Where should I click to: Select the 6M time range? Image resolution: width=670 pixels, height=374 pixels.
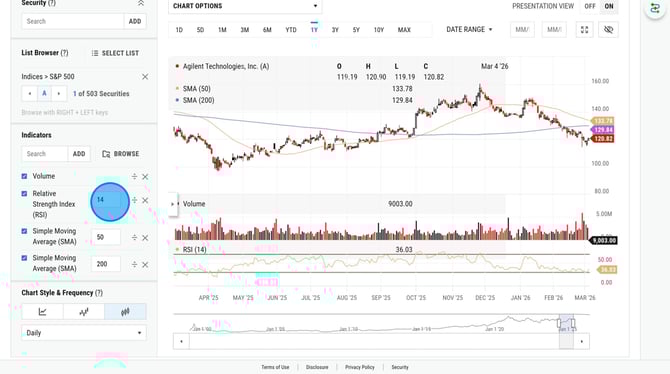[x=267, y=30]
